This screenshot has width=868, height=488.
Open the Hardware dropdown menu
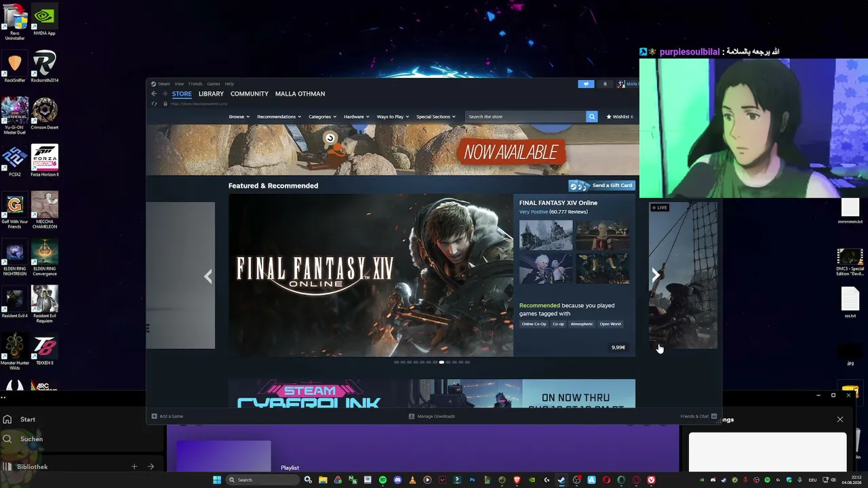coord(356,117)
